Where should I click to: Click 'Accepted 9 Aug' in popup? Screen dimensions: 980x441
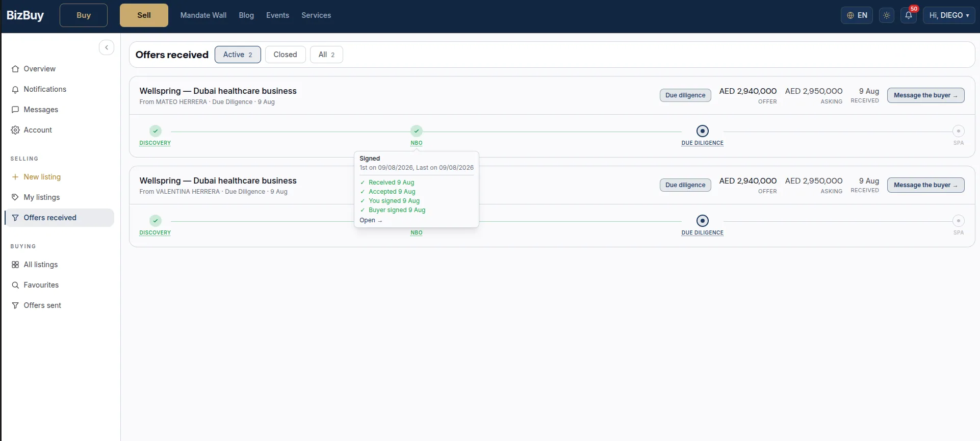[392, 192]
